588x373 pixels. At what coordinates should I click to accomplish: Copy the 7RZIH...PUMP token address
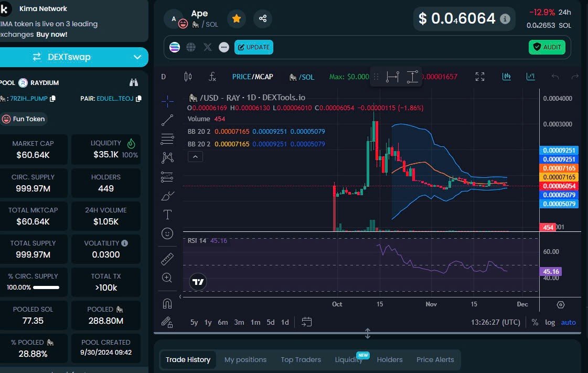[53, 99]
